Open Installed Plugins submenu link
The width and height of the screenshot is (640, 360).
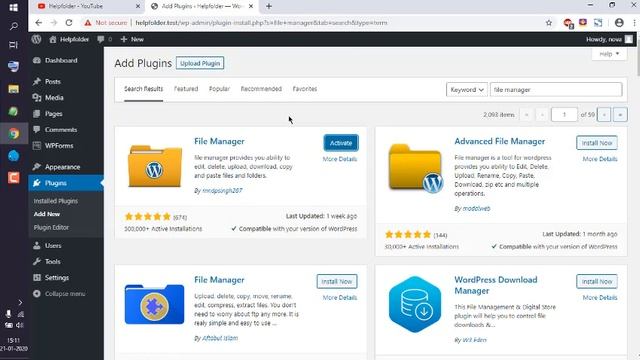click(x=56, y=201)
